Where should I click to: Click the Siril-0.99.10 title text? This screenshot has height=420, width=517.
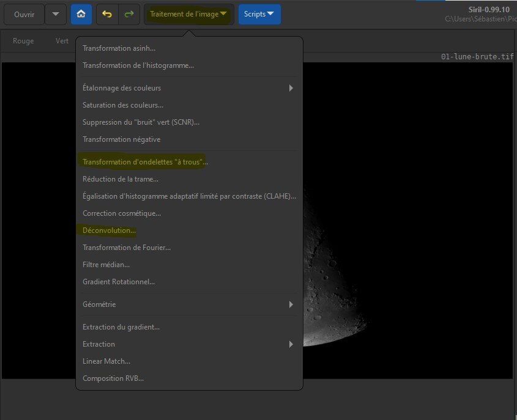(x=489, y=10)
